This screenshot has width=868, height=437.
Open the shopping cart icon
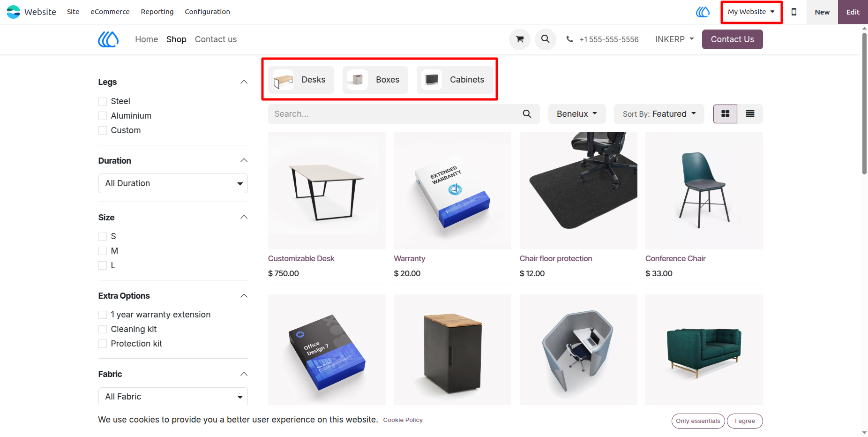pos(520,39)
